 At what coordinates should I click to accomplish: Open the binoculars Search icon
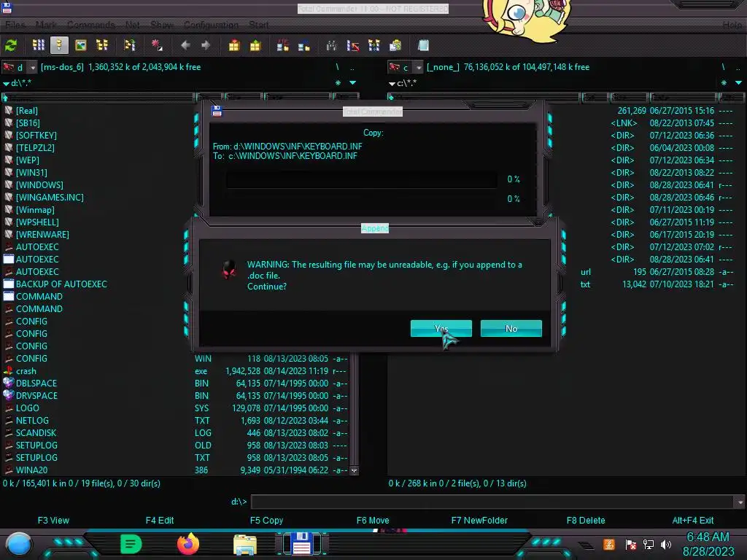332,46
